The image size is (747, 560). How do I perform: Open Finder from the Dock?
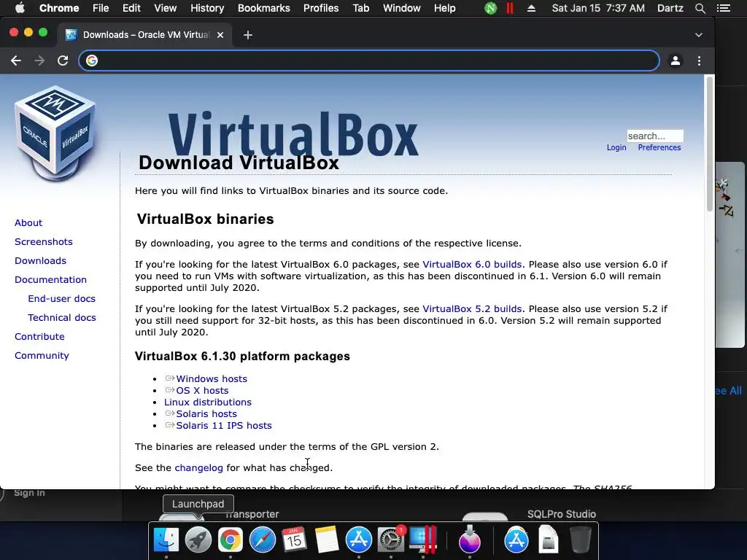(x=166, y=540)
